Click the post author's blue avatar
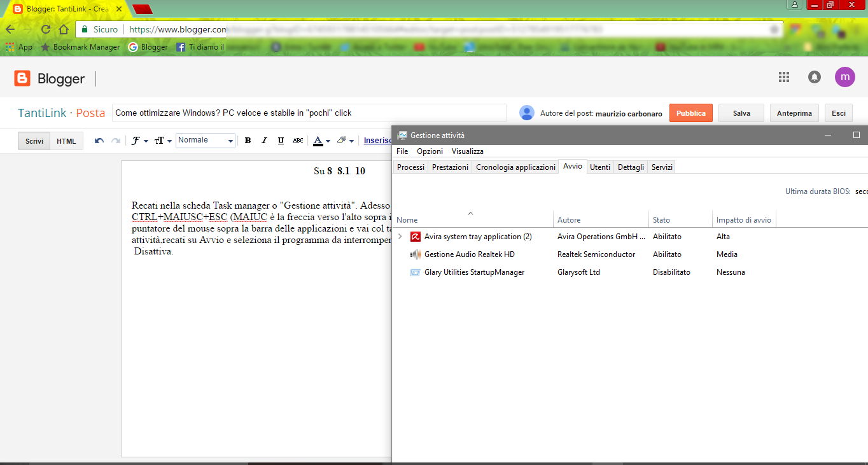 click(x=527, y=113)
